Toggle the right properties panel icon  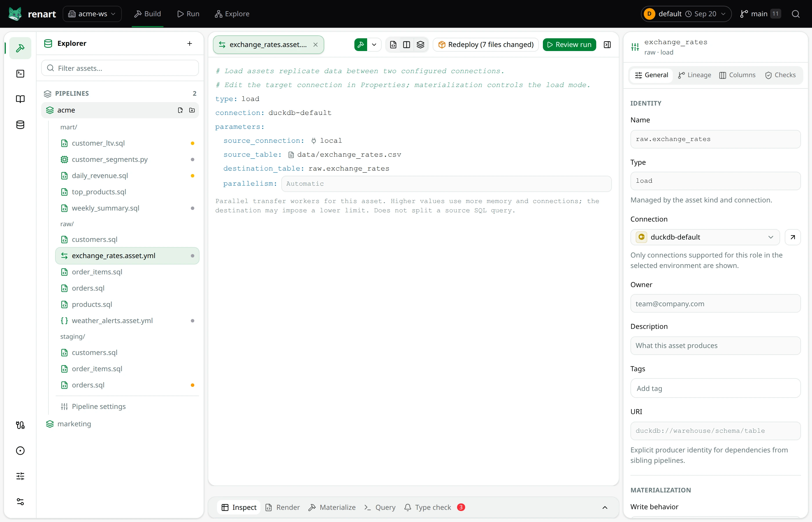(607, 45)
